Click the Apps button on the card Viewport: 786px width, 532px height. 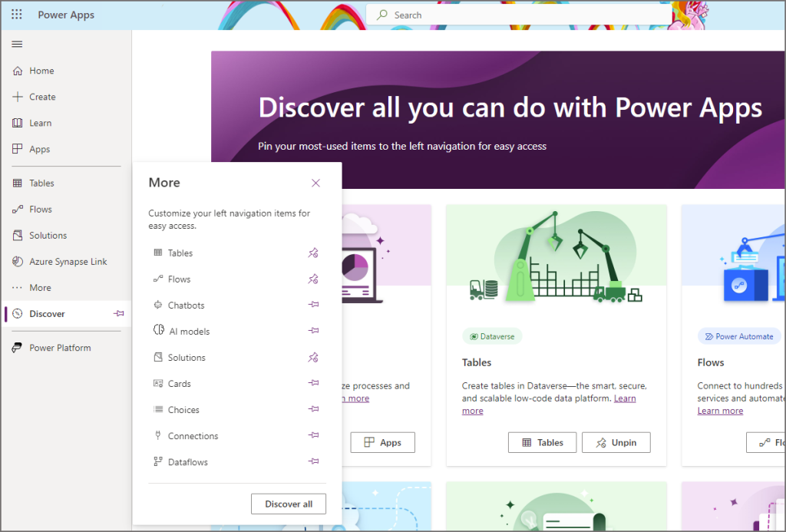coord(382,442)
